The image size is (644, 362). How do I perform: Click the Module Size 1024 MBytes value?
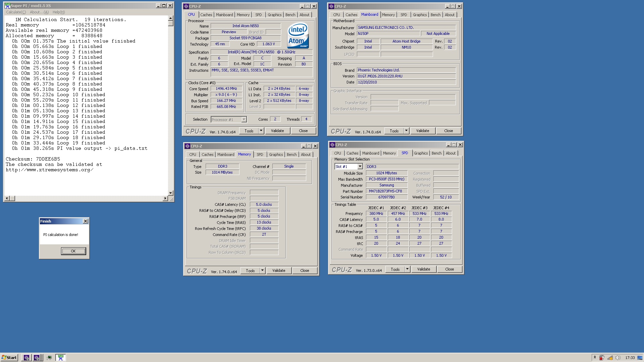click(x=386, y=173)
